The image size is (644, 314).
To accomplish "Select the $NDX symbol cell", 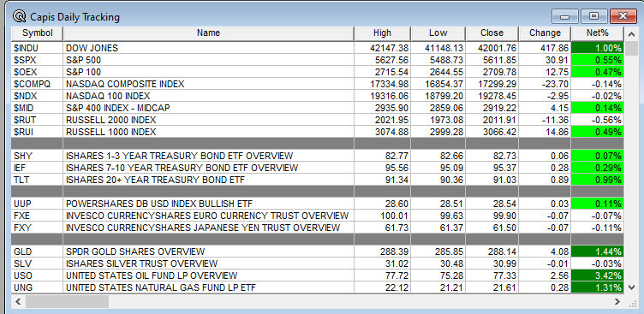I will coord(37,96).
